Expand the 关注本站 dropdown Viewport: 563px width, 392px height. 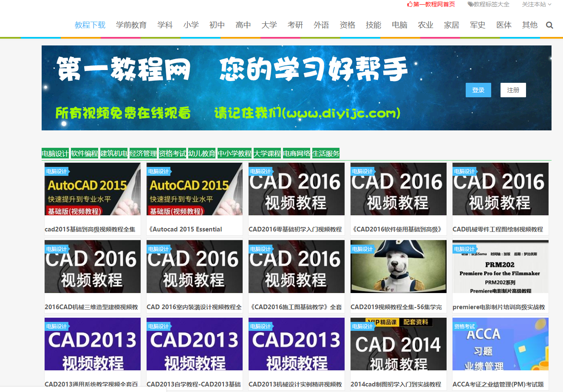[537, 4]
